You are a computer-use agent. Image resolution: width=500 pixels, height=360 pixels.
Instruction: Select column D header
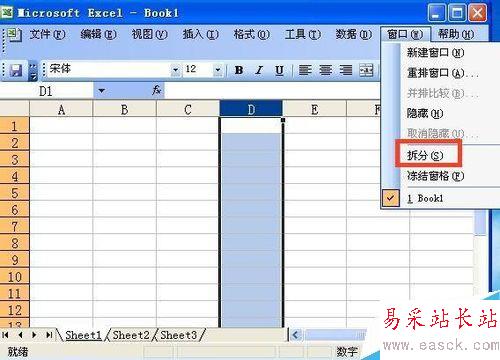tap(251, 109)
